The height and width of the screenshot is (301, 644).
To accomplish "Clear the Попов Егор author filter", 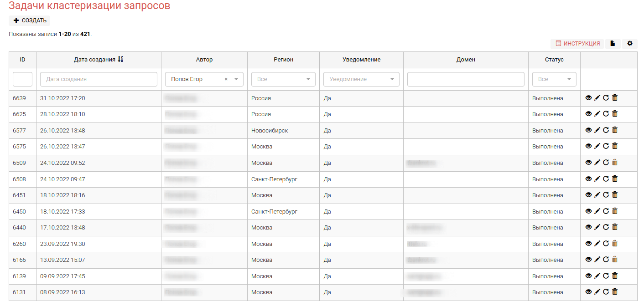I will 226,79.
